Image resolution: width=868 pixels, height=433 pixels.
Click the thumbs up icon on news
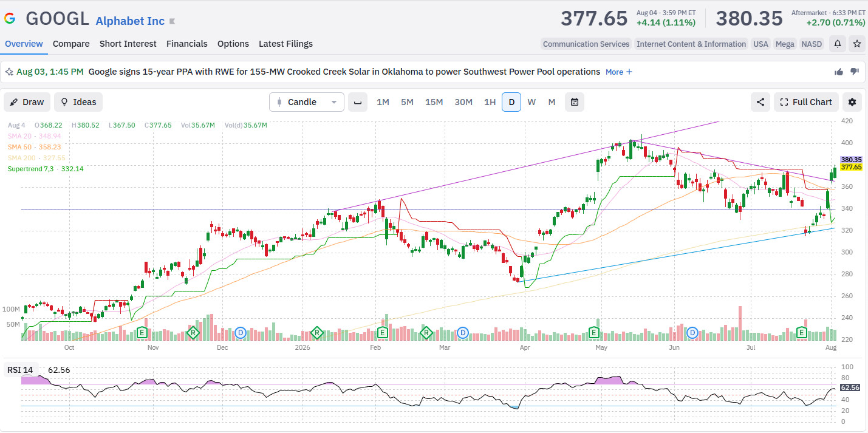[839, 72]
